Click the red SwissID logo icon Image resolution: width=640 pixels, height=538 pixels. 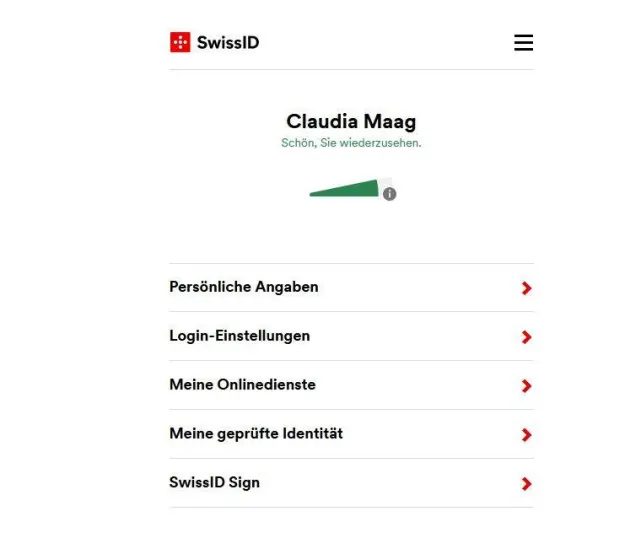coord(180,42)
